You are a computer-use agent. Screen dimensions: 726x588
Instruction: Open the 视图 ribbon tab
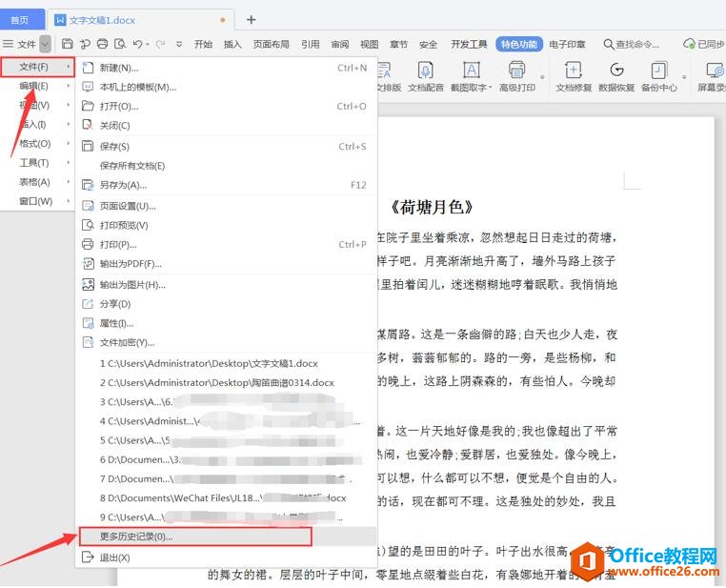tap(369, 45)
